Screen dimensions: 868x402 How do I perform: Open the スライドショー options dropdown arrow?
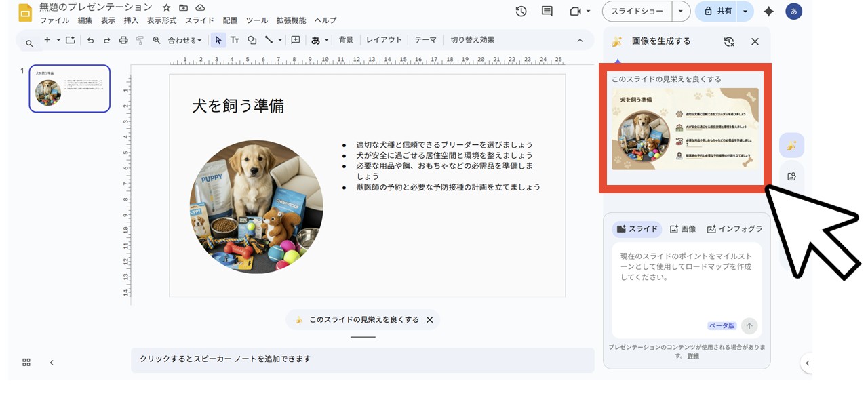click(680, 12)
